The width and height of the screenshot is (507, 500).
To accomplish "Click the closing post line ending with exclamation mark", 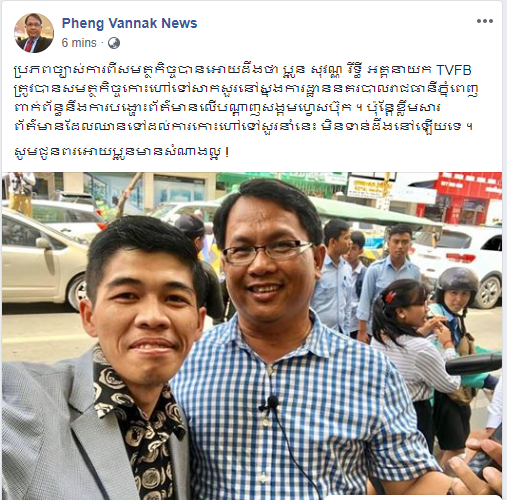I will 122,152.
